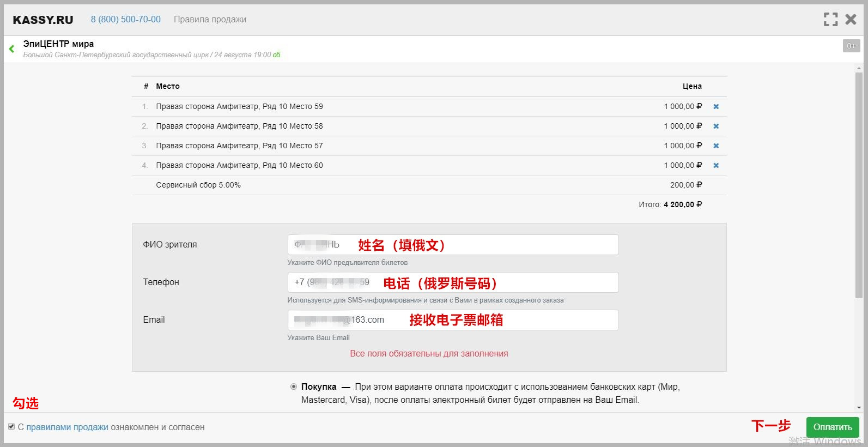
Task: Click hint Укажите Ваш Email
Action: 319,338
